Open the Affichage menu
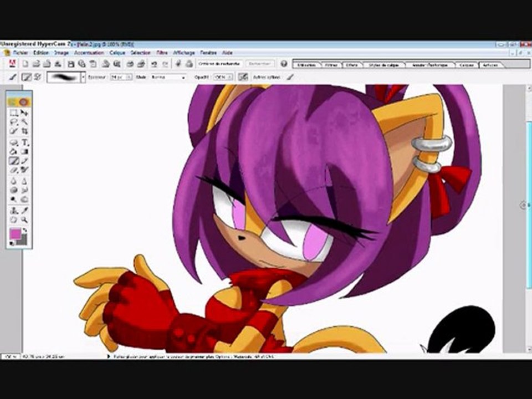Image resolution: width=532 pixels, height=399 pixels. pos(184,53)
